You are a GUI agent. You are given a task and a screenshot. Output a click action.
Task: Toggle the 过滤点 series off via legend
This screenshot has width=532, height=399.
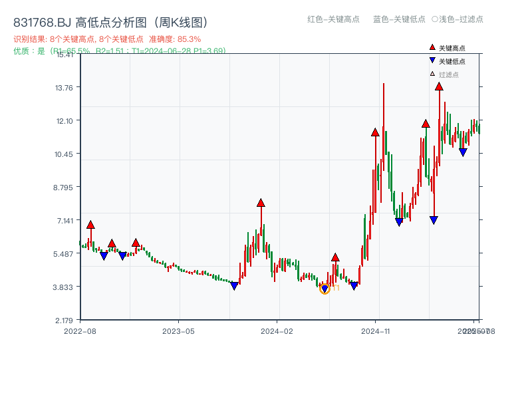click(450, 73)
